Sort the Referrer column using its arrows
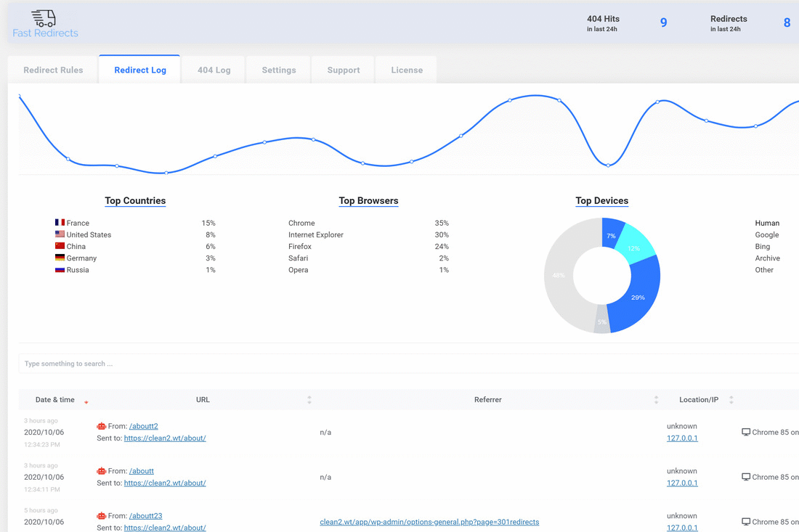Screen dimensions: 799x532 click(656, 400)
